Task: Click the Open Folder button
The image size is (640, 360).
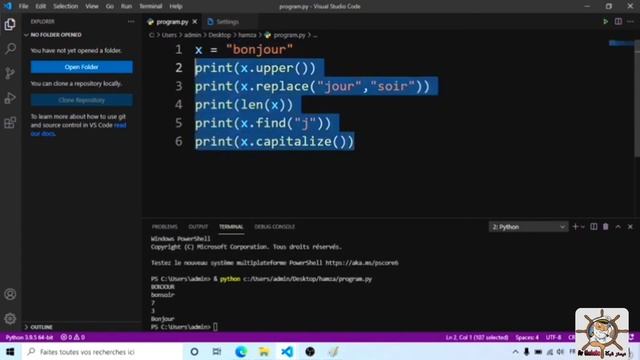Action: pyautogui.click(x=81, y=67)
